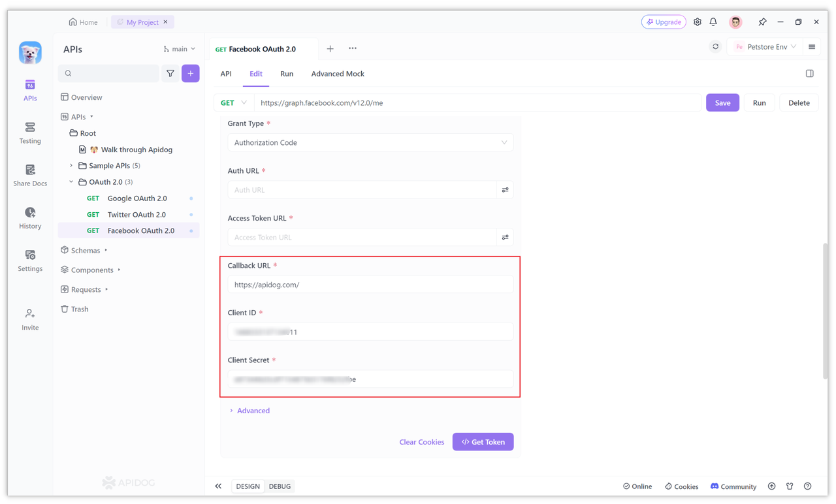Open the gear settings icon in title bar
Screen dimensions: 836x504
[x=698, y=22]
